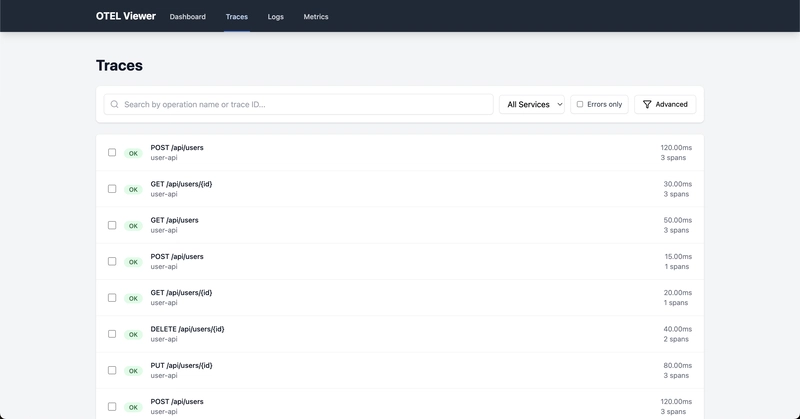
Task: Tick the checkbox of the 30.00ms GET trace
Action: (112, 189)
